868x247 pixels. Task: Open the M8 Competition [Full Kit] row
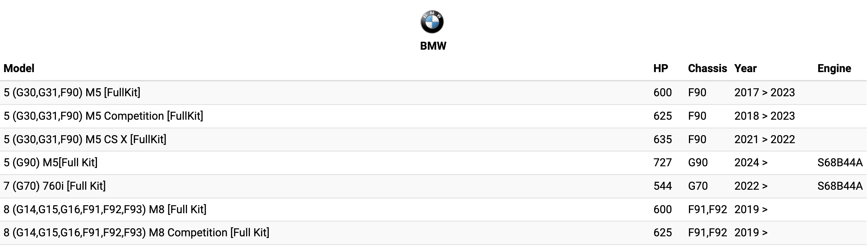coord(137,233)
